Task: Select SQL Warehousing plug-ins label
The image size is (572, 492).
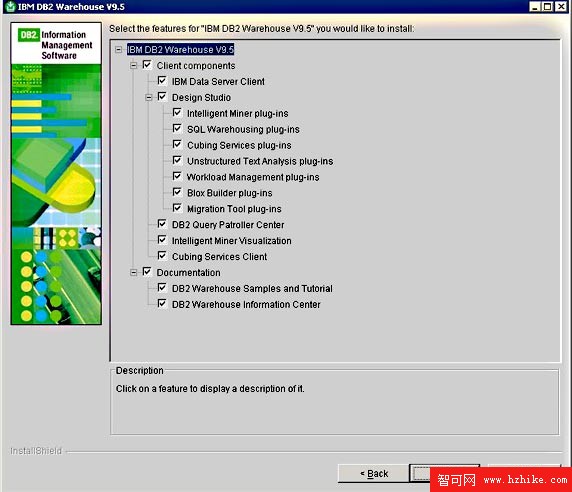Action: [243, 129]
